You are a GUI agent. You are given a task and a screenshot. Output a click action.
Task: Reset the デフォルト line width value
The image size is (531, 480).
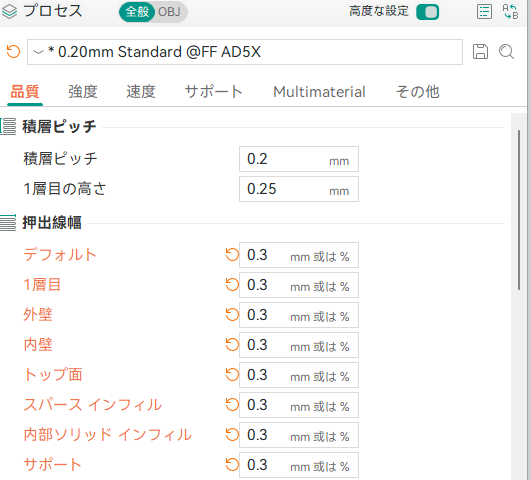[232, 255]
